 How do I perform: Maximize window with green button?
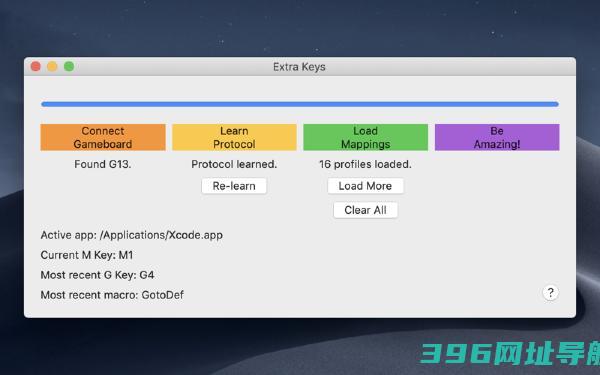pos(69,67)
